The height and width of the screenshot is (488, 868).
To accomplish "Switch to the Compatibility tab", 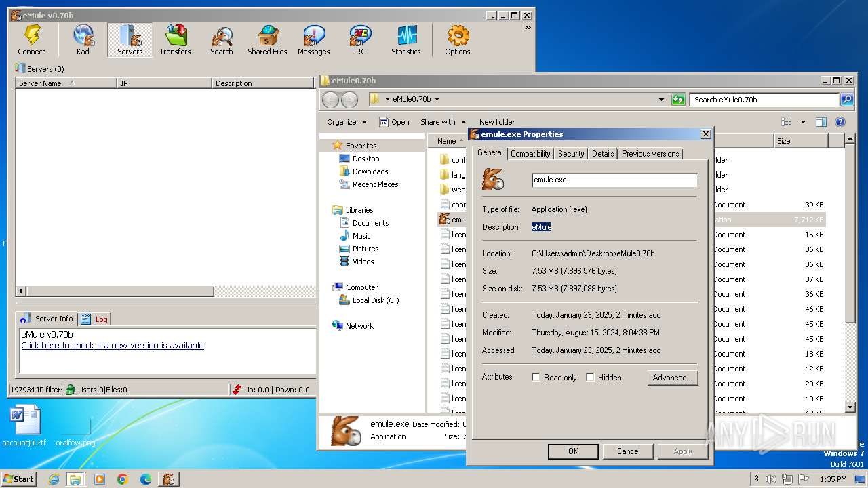I will (530, 154).
